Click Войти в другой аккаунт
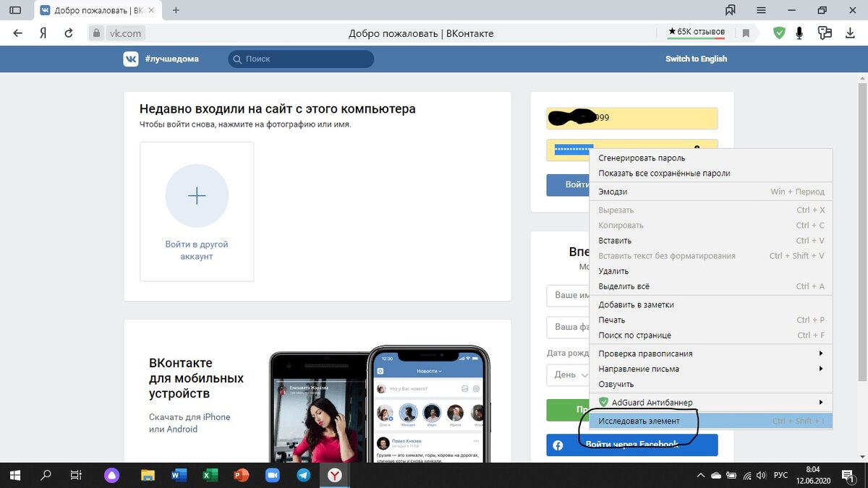 click(197, 250)
